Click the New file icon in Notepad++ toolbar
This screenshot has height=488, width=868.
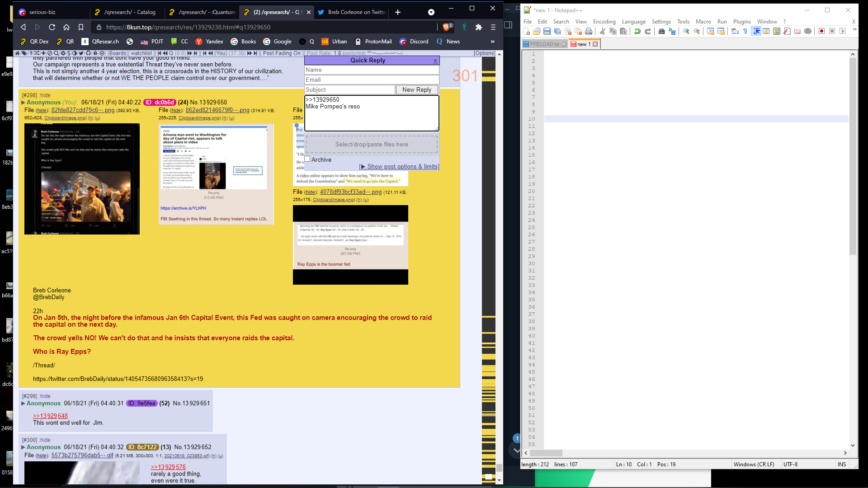click(x=526, y=31)
